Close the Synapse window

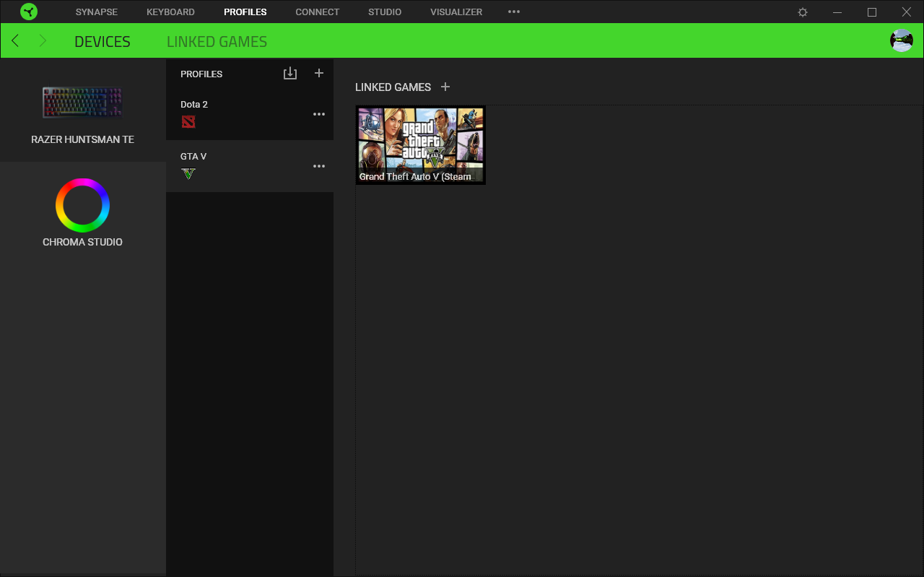907,12
